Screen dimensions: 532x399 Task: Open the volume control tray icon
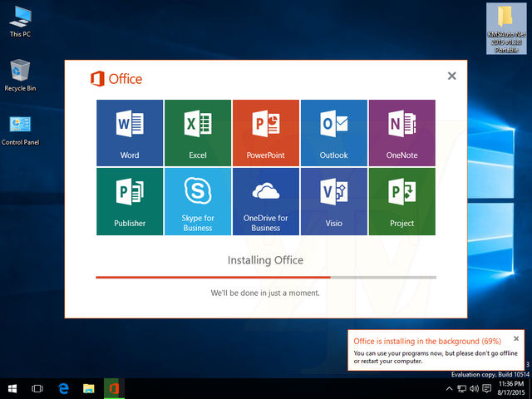click(474, 389)
